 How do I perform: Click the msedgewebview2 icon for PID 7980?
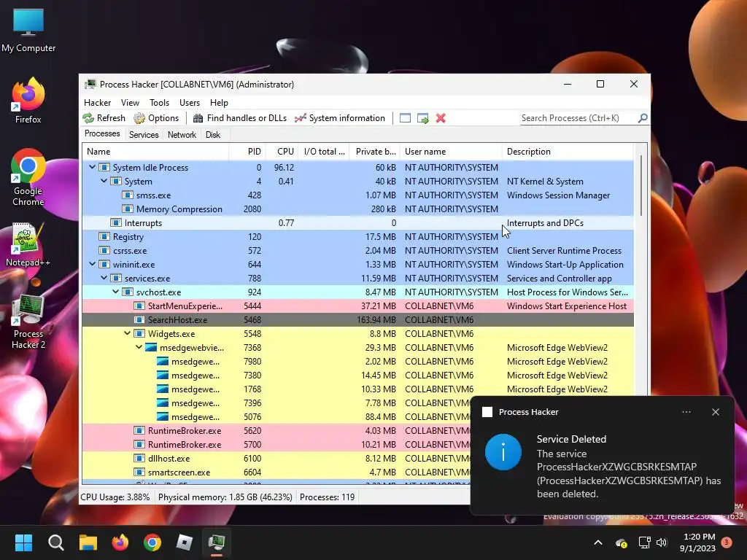163,361
